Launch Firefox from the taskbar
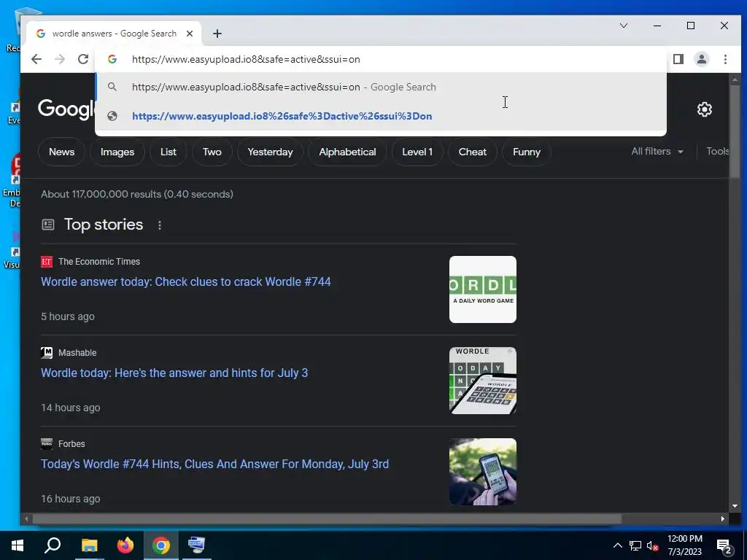Viewport: 747px width, 560px height. (x=125, y=545)
